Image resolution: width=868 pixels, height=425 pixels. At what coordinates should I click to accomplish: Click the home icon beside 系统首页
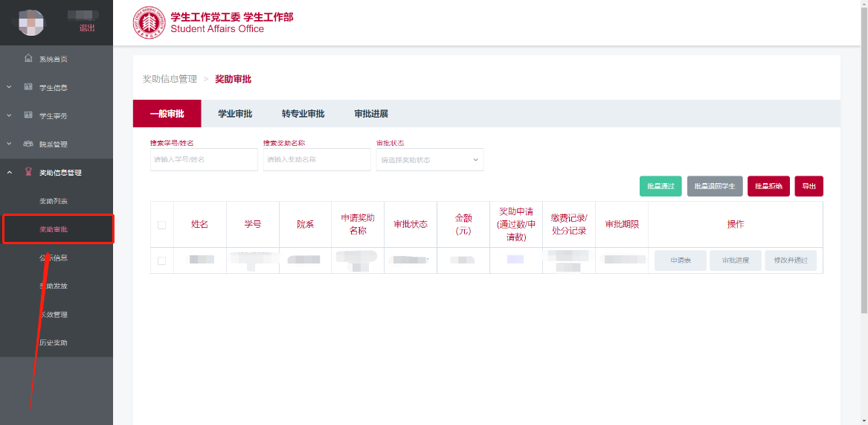[x=28, y=59]
